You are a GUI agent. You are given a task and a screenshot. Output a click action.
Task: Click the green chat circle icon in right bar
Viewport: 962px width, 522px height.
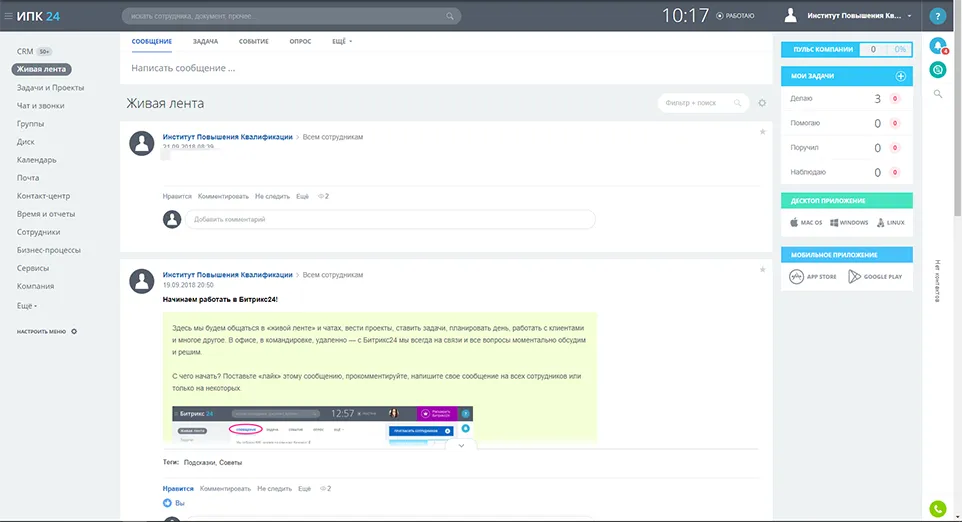pyautogui.click(x=937, y=70)
